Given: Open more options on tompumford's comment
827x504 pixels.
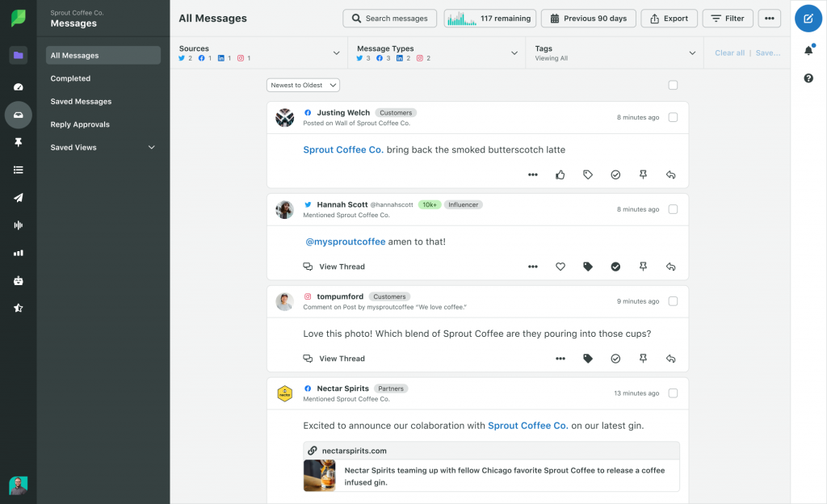Looking at the screenshot, I should 560,359.
